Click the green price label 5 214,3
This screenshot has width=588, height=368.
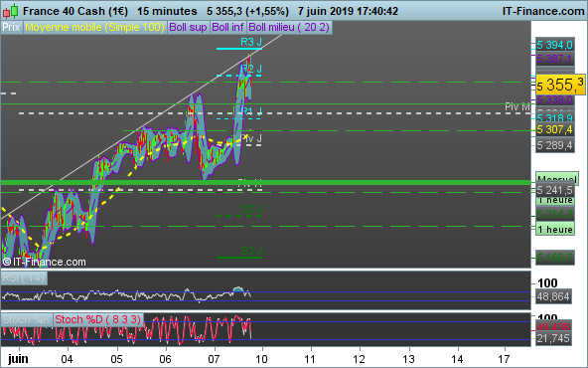pyautogui.click(x=555, y=215)
